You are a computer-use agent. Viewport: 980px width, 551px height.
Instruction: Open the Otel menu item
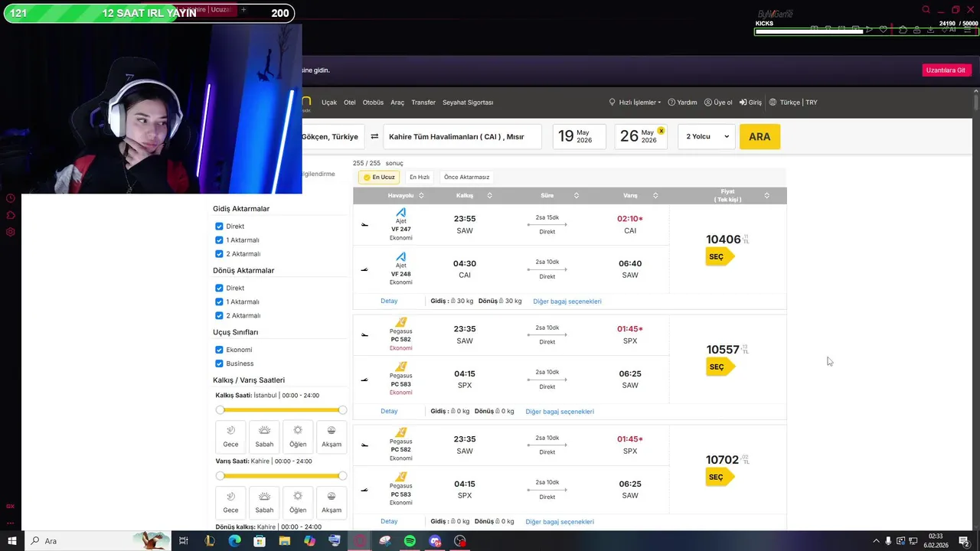coord(350,102)
